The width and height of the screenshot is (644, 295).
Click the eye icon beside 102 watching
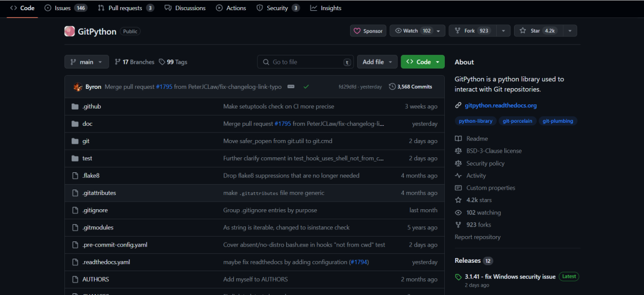click(459, 213)
